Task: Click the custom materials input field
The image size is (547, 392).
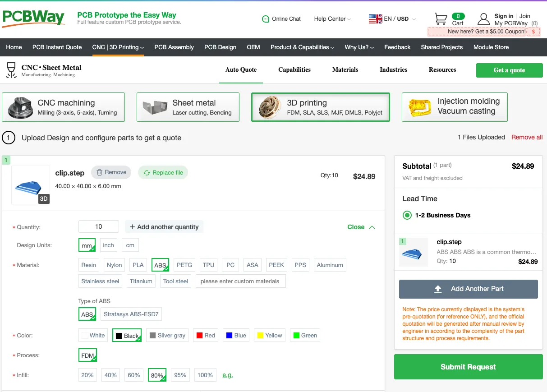Action: point(241,281)
